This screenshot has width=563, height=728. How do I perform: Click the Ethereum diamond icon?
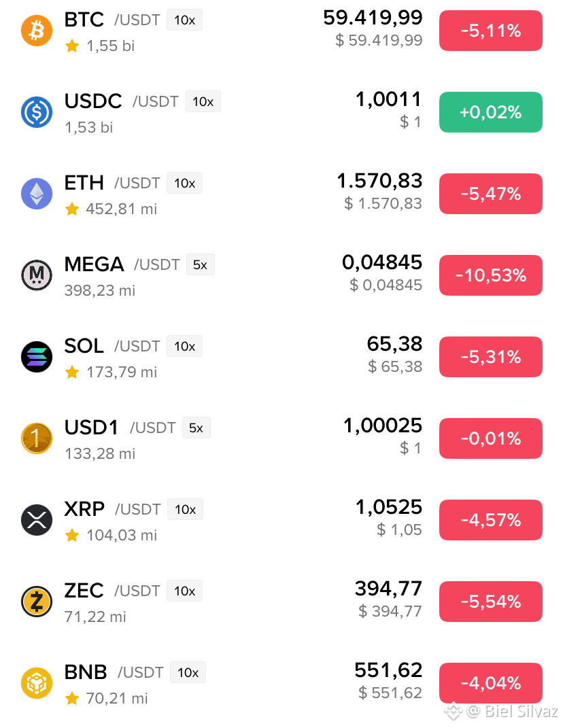(x=37, y=194)
